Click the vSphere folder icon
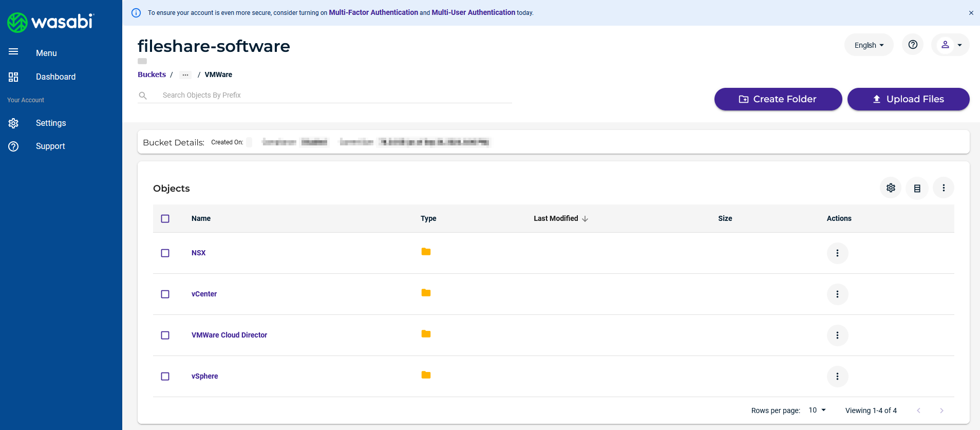980x430 pixels. tap(426, 375)
